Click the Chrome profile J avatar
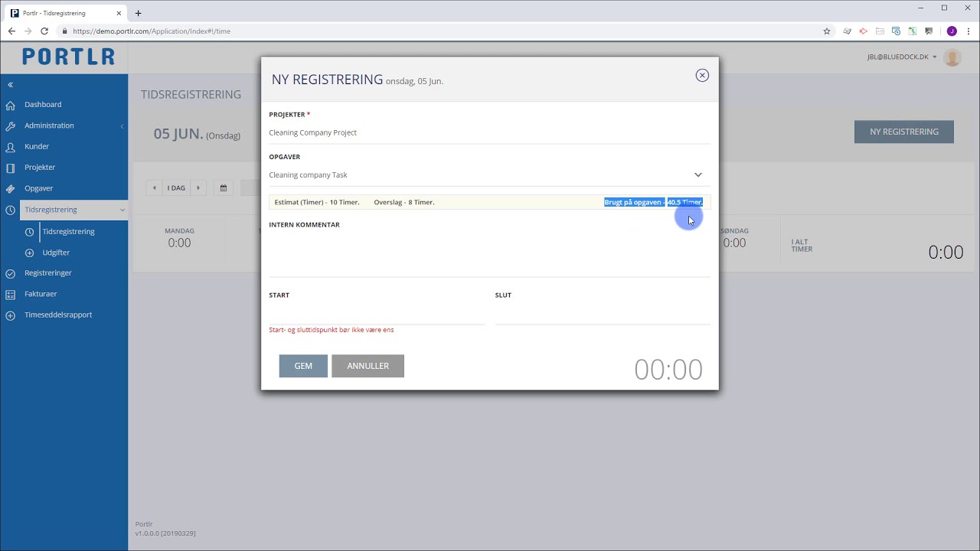Image resolution: width=980 pixels, height=551 pixels. tap(952, 31)
